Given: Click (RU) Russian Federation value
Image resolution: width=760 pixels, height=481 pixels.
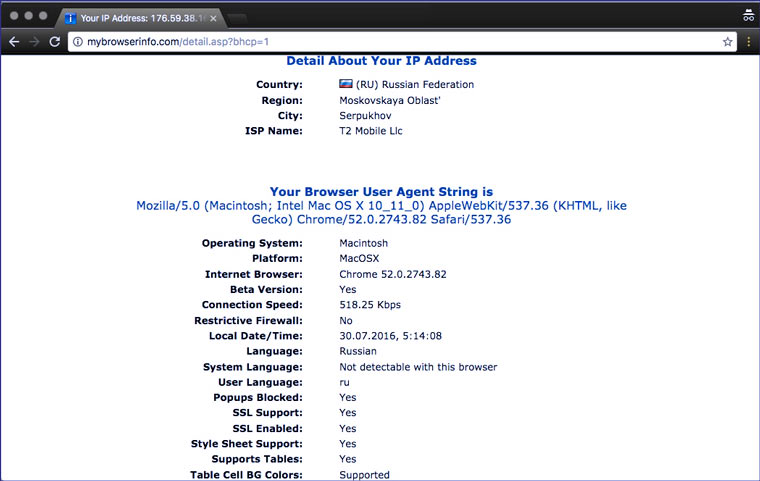Looking at the screenshot, I should pos(415,84).
